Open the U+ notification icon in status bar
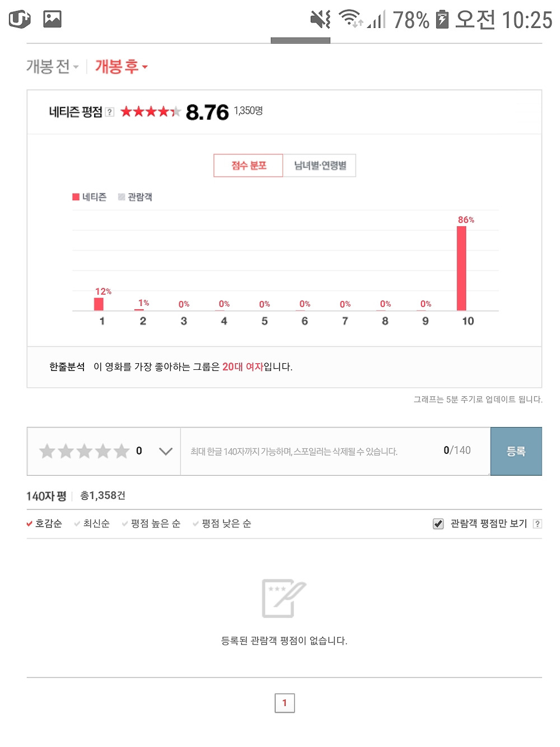Screen dimensions: 560x747 tap(20, 20)
